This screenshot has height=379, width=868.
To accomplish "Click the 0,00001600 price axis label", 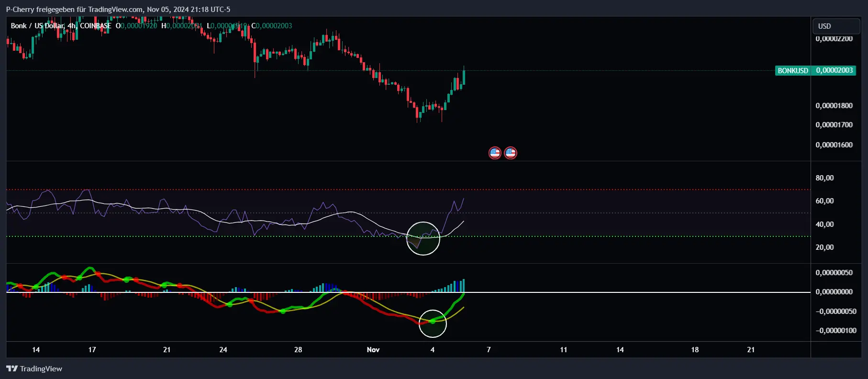I will pos(834,145).
